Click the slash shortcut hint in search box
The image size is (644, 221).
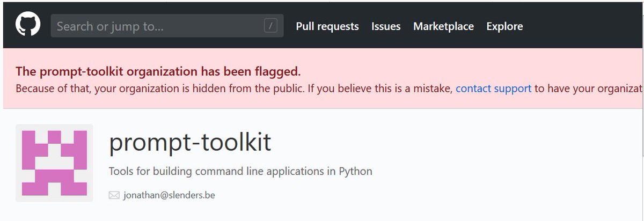coord(271,26)
